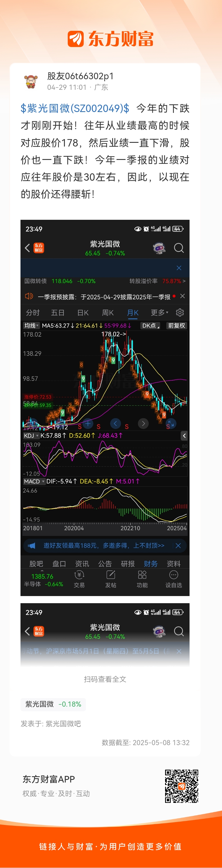Open the 财务 tab
This screenshot has width=222, height=868.
151,564
